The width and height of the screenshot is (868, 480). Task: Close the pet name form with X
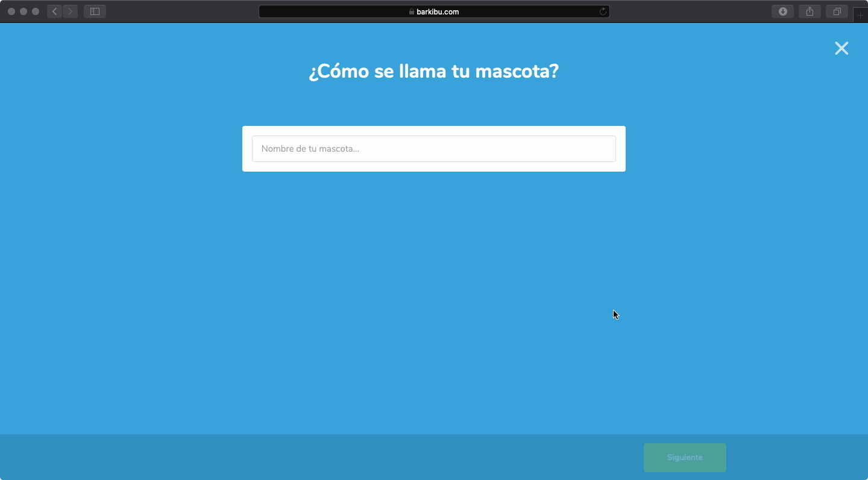(841, 48)
